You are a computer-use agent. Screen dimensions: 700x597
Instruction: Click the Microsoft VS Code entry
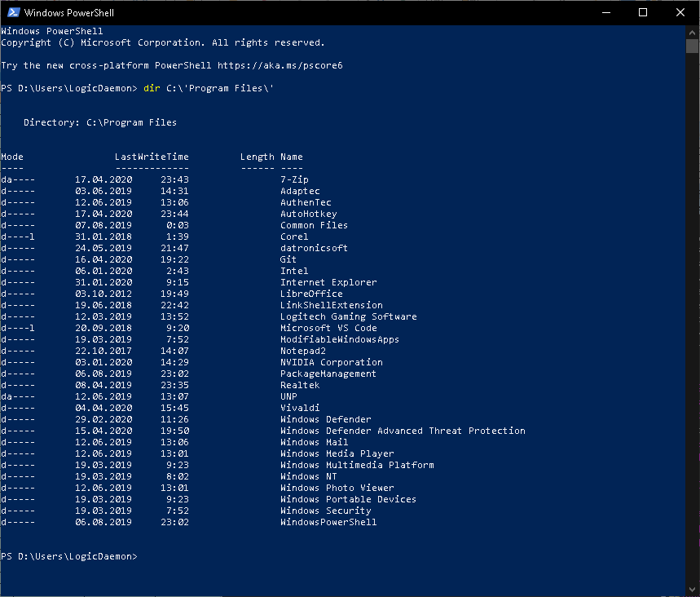323,327
